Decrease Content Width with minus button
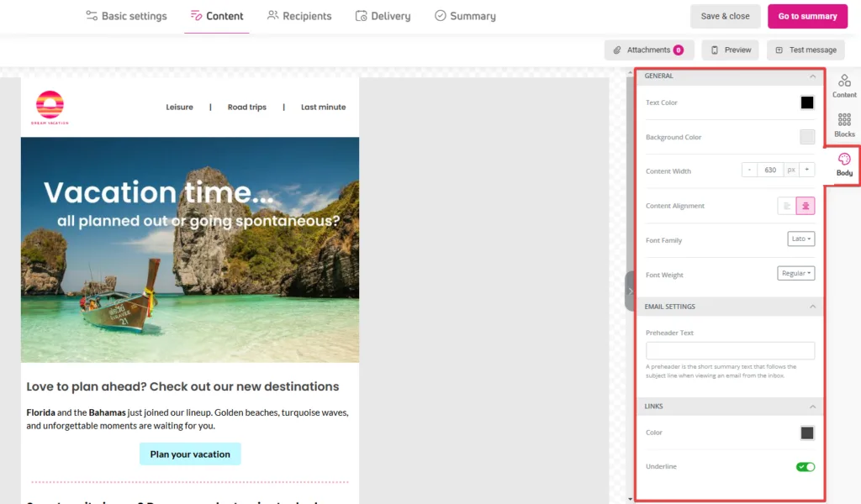The height and width of the screenshot is (504, 861). 749,170
